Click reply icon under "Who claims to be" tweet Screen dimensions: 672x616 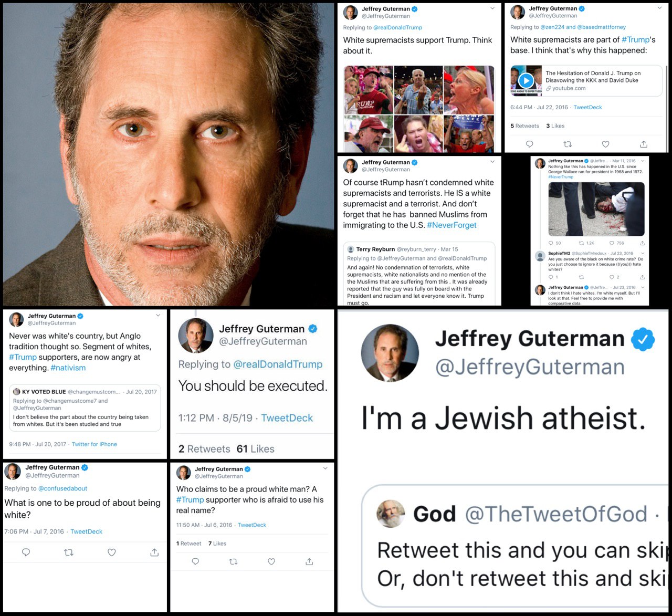coord(195,561)
